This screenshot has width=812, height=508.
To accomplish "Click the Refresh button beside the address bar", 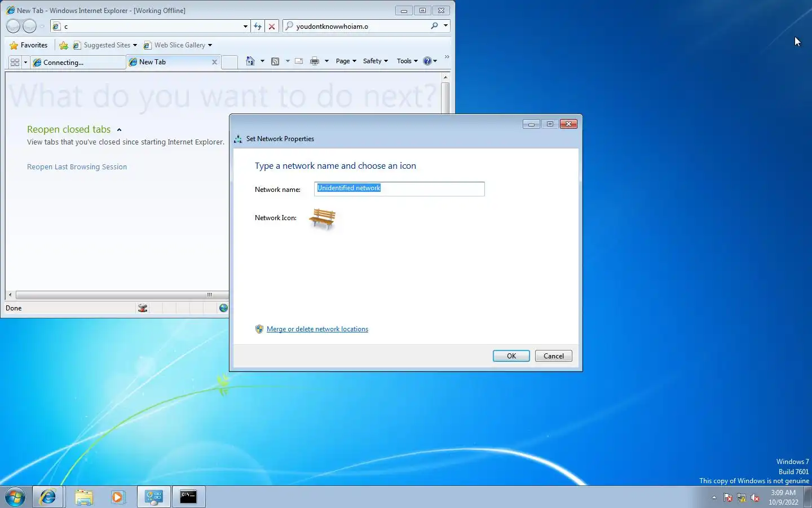I will point(258,26).
